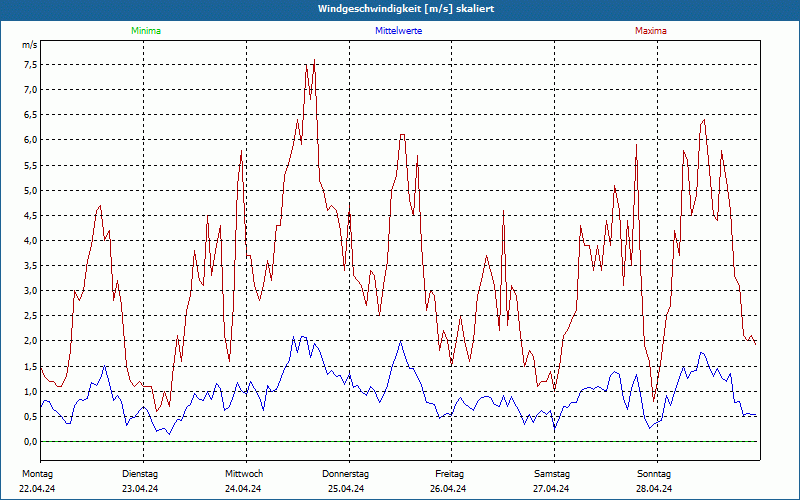800x500 pixels.
Task: Click the 0,5 y-axis value
Action: coord(30,416)
